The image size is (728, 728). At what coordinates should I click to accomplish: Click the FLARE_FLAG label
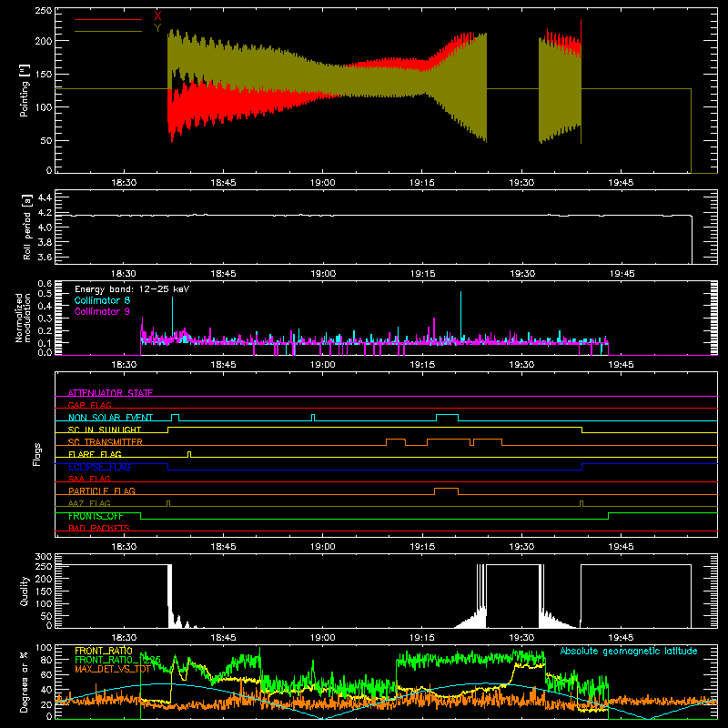click(x=95, y=454)
